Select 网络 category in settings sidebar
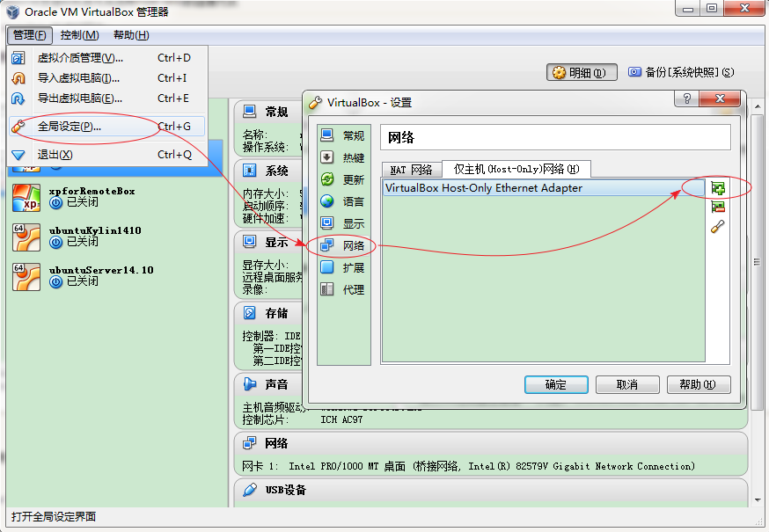 coord(343,245)
